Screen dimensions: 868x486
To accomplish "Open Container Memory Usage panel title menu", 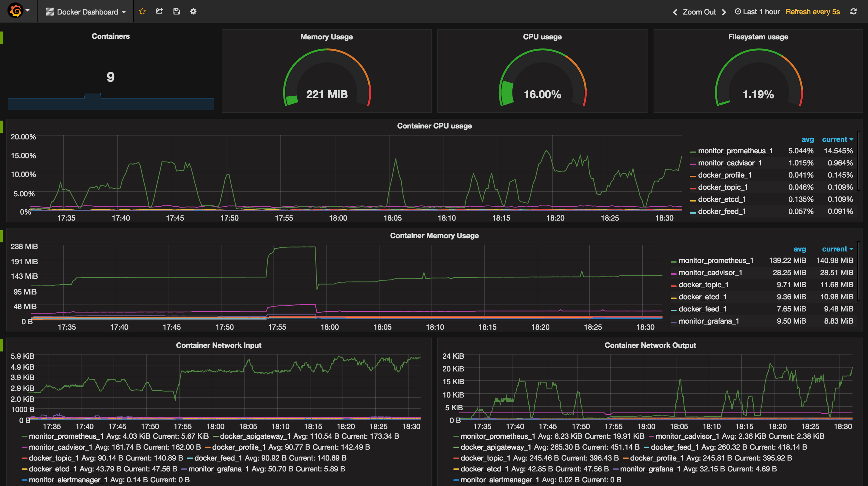I will pyautogui.click(x=434, y=236).
